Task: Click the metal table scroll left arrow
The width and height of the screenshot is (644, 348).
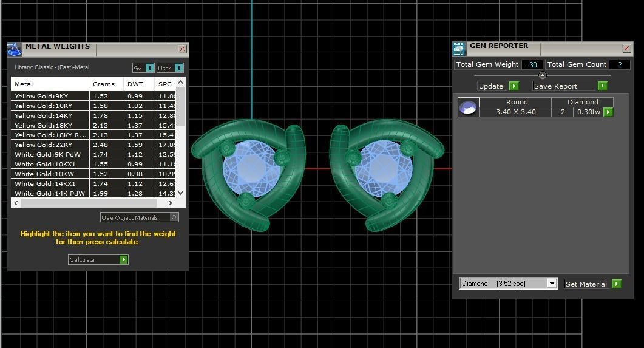Action: [16, 203]
